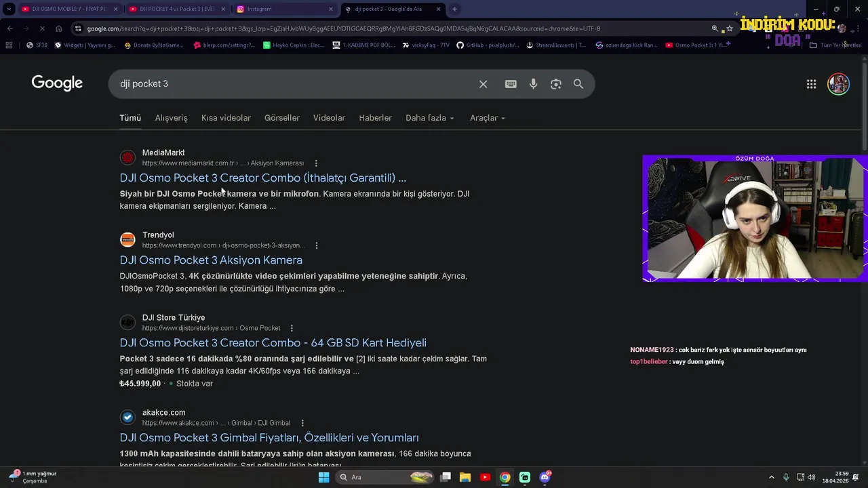Open Discord from the taskbar
The height and width of the screenshot is (488, 868).
[x=545, y=477]
